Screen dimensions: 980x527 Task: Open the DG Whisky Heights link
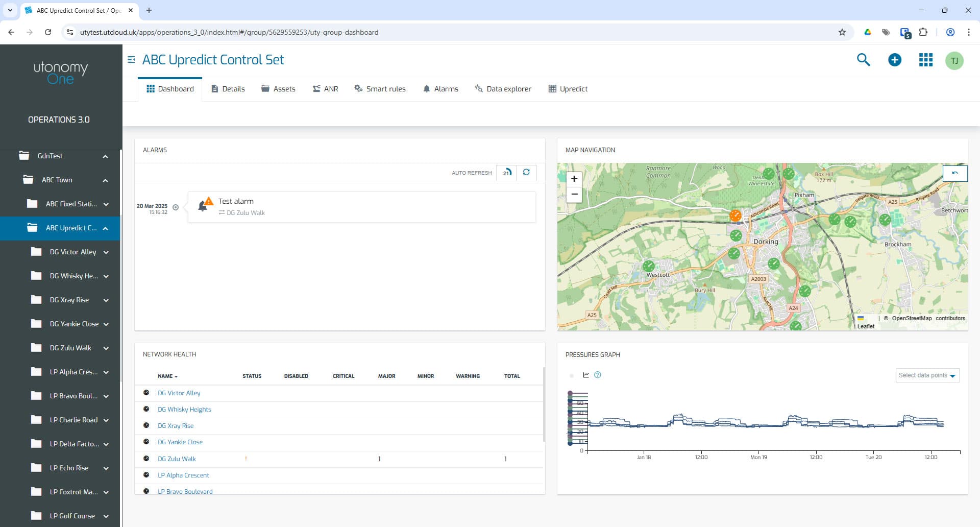[x=184, y=409]
